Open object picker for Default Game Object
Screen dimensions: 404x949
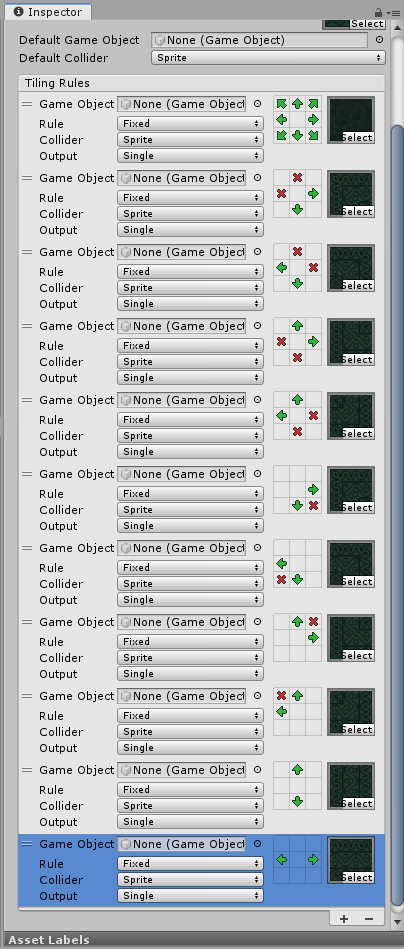[379, 40]
